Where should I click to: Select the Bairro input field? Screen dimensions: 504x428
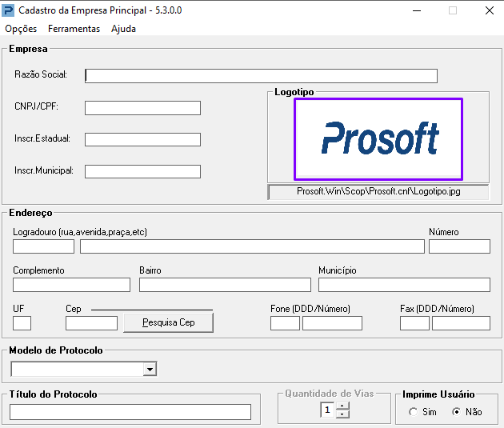pos(225,285)
